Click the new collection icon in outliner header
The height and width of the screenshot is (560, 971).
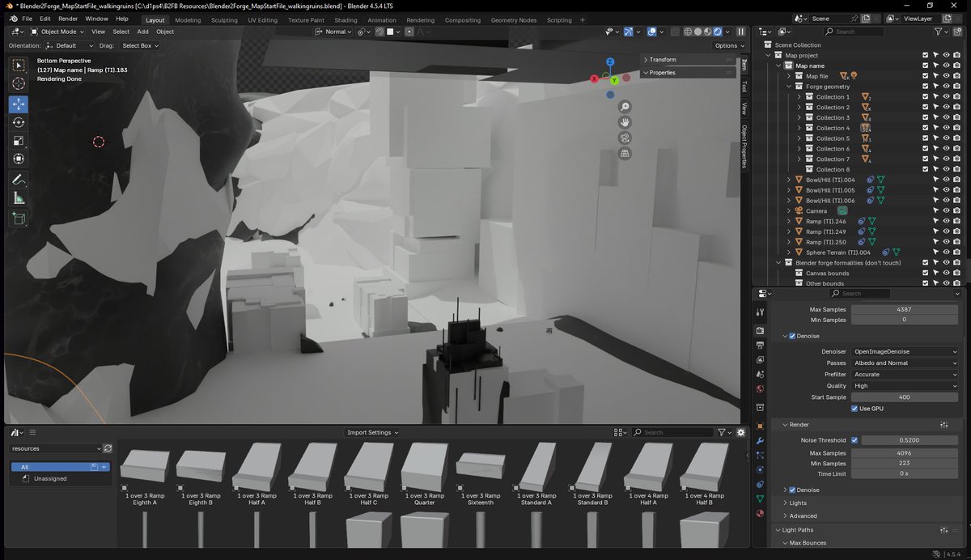coord(957,32)
